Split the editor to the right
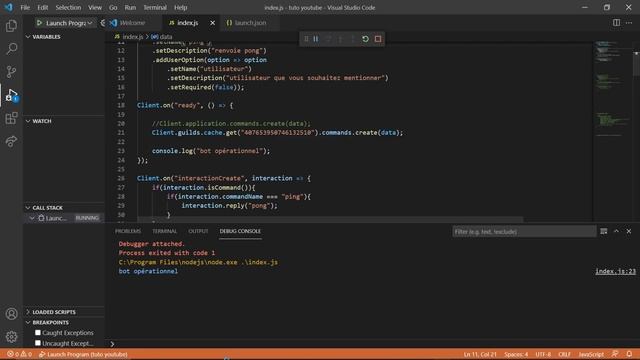 pyautogui.click(x=616, y=23)
